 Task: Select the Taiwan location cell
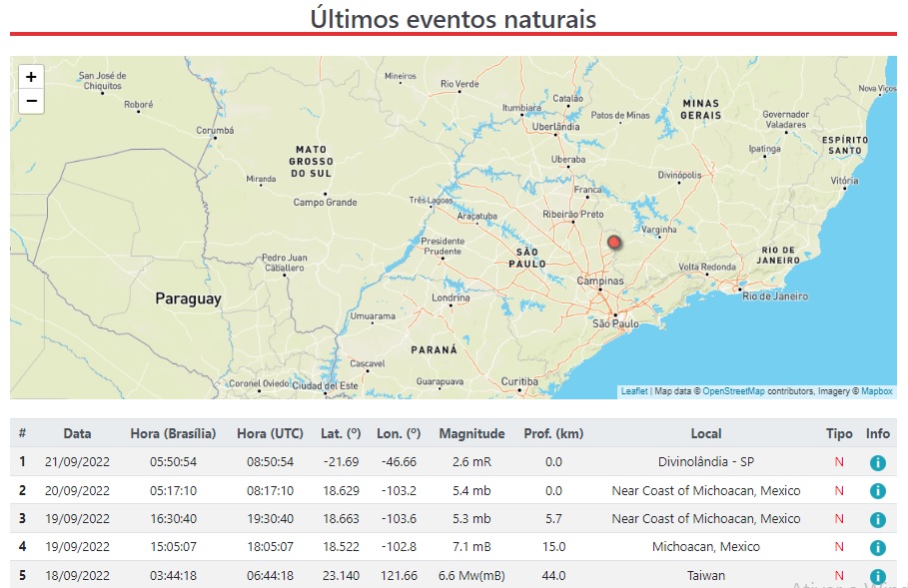[x=705, y=576]
